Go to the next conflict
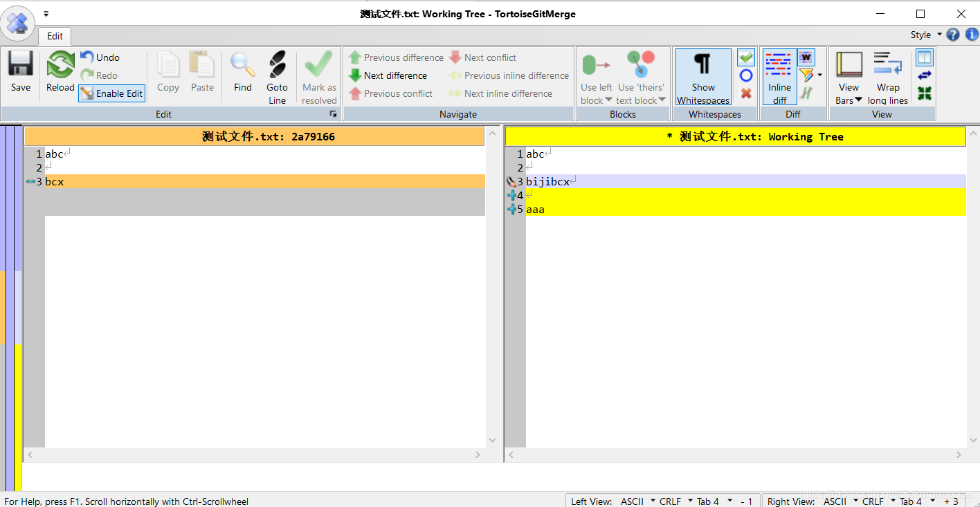The image size is (980, 507). (482, 57)
